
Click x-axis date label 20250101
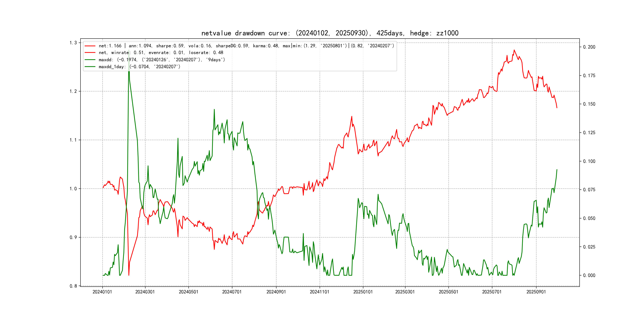point(363,292)
